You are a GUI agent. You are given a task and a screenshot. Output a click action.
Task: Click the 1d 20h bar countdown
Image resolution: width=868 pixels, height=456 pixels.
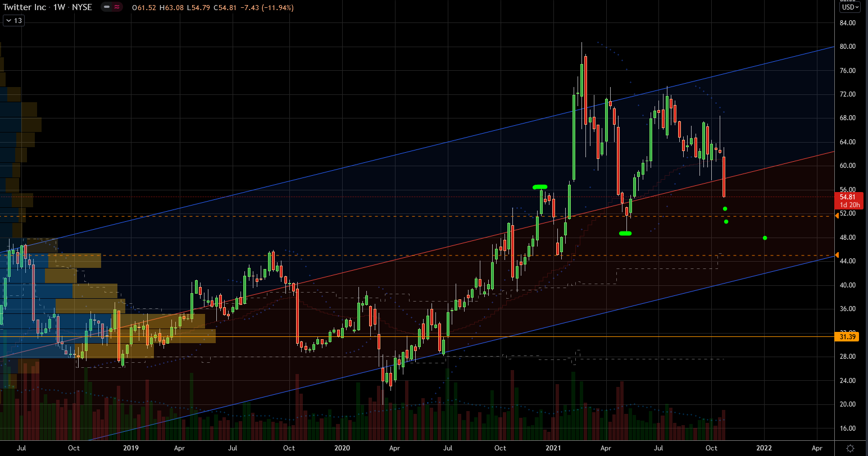click(849, 205)
